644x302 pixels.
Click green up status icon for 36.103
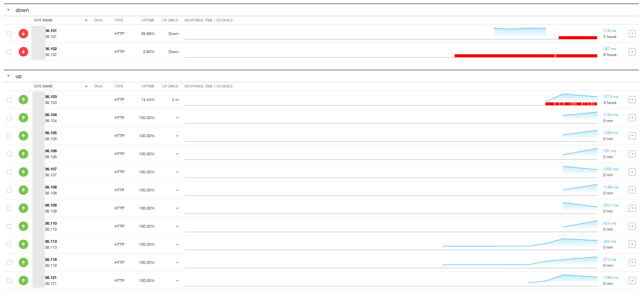point(23,100)
